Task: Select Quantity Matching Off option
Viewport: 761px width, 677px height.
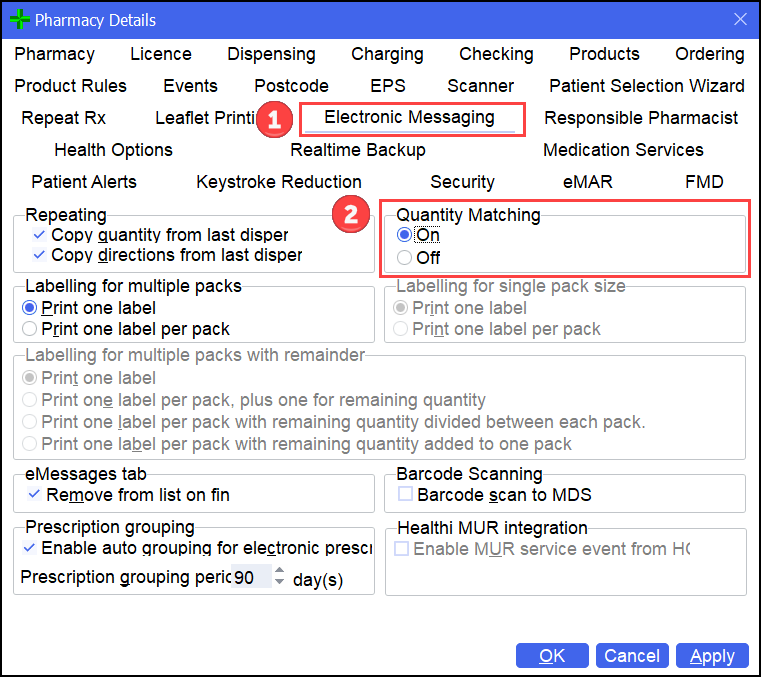Action: point(404,258)
